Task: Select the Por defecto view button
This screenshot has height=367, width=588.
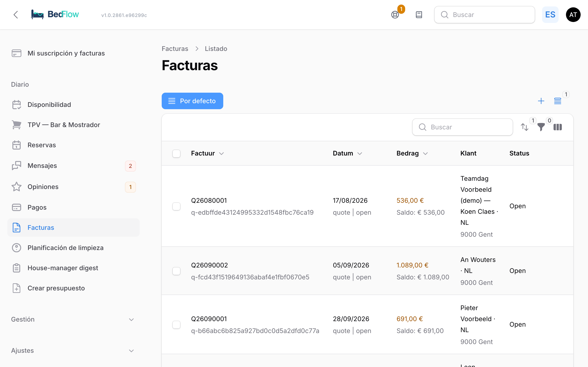Action: pos(192,101)
